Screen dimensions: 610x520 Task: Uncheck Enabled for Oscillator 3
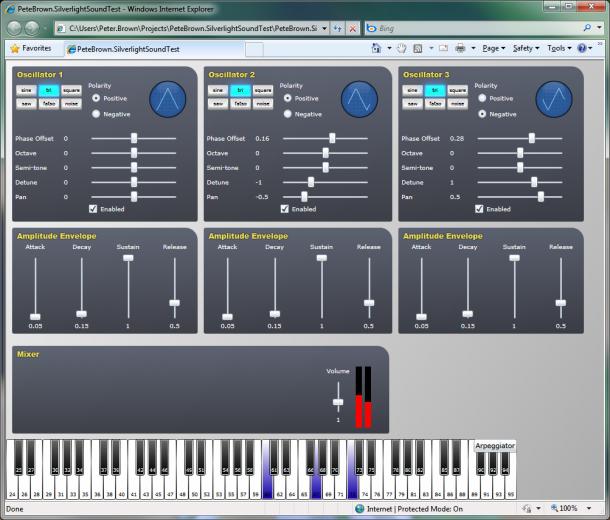tap(479, 209)
